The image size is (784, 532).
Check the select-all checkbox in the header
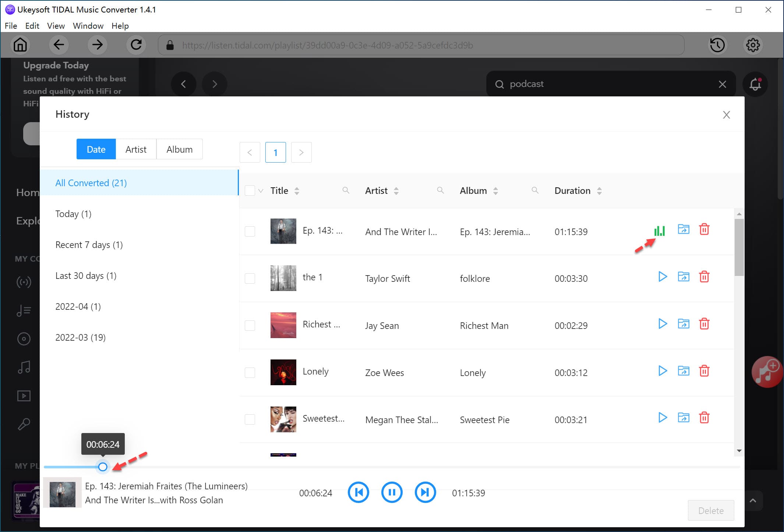click(250, 191)
